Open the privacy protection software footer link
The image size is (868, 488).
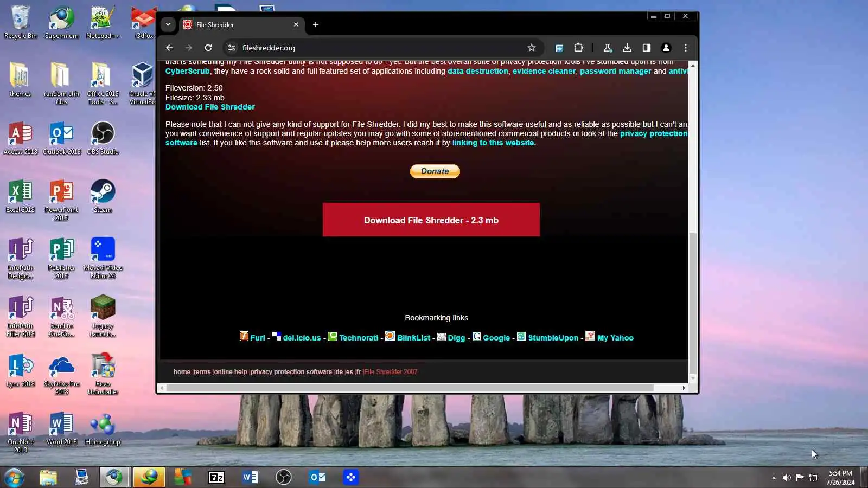[x=291, y=372]
